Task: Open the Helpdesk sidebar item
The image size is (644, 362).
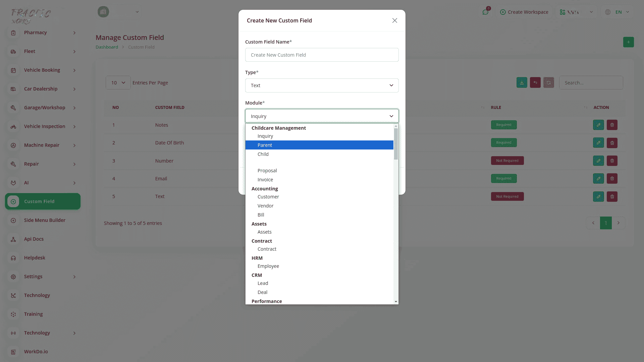Action: click(x=35, y=258)
